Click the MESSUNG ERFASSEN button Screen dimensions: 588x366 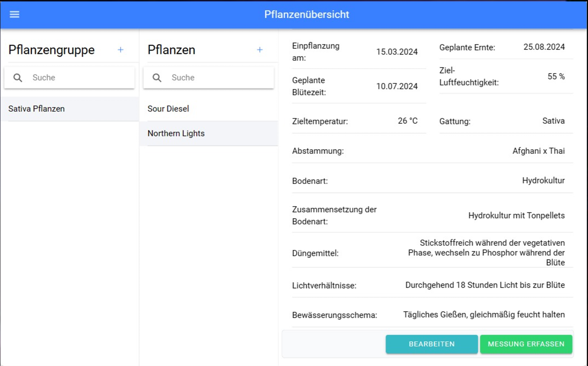click(526, 344)
